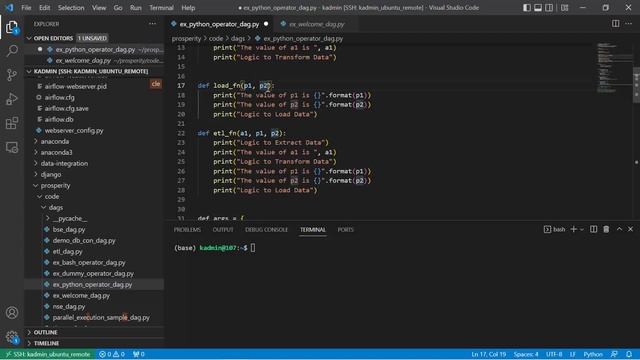
Task: Add a new terminal with plus icon
Action: click(573, 229)
